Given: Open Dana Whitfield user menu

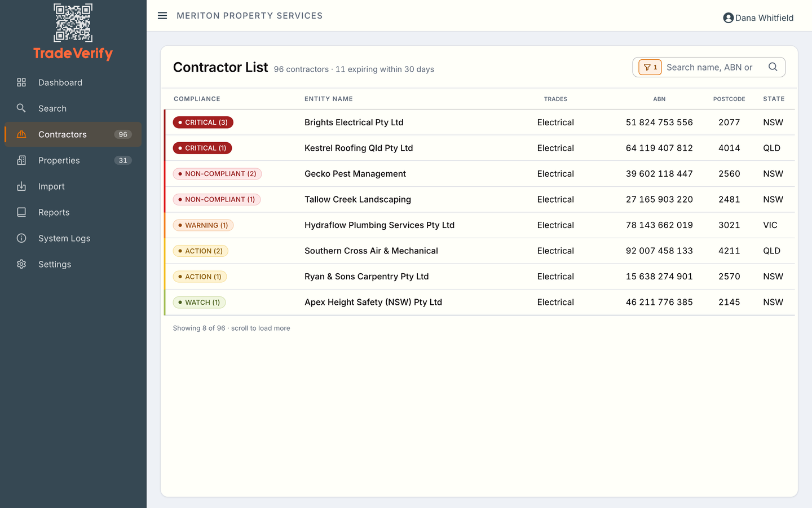Looking at the screenshot, I should (x=758, y=18).
